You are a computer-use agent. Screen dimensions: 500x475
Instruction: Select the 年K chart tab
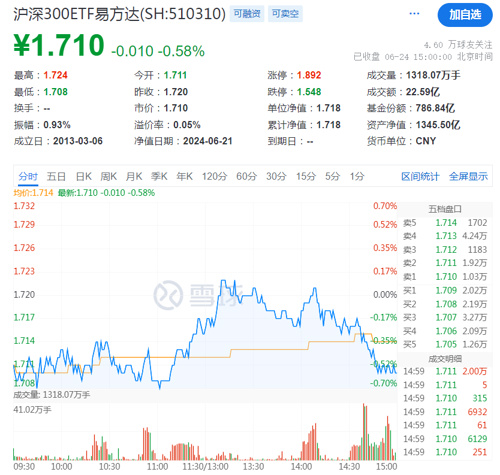point(184,176)
